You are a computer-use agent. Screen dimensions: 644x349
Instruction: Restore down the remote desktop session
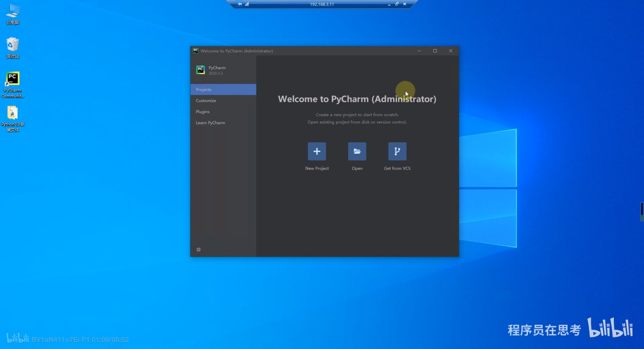[x=397, y=4]
